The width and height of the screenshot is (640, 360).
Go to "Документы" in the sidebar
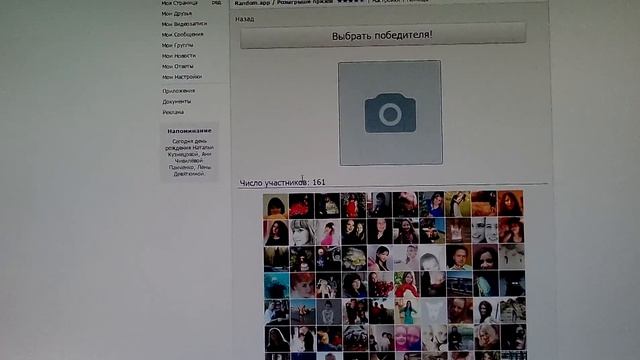(x=176, y=102)
